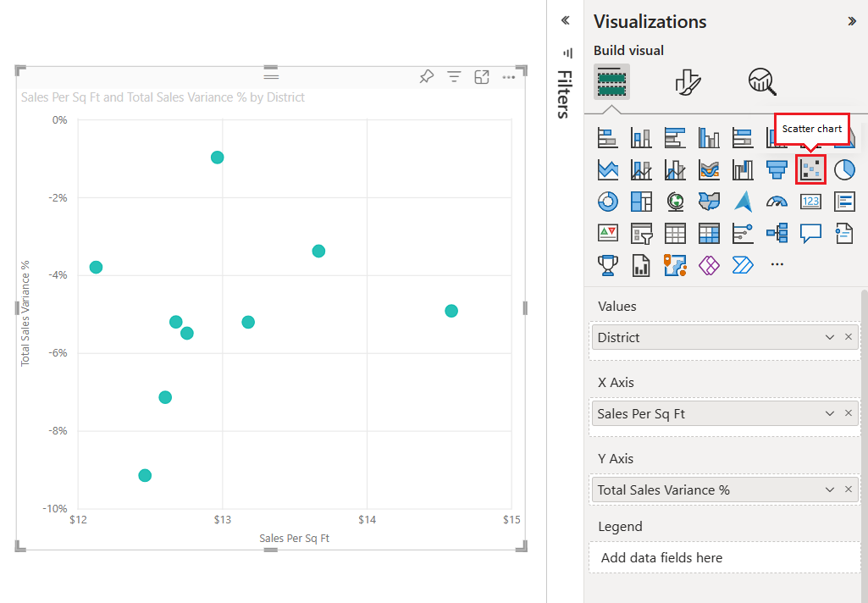Remove District from Values with X
This screenshot has width=868, height=603.
tap(848, 337)
